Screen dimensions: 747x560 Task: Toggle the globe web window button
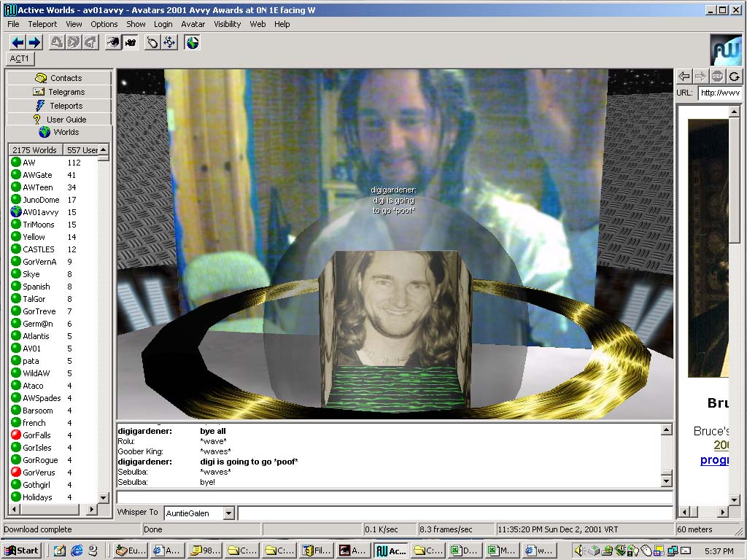point(192,42)
